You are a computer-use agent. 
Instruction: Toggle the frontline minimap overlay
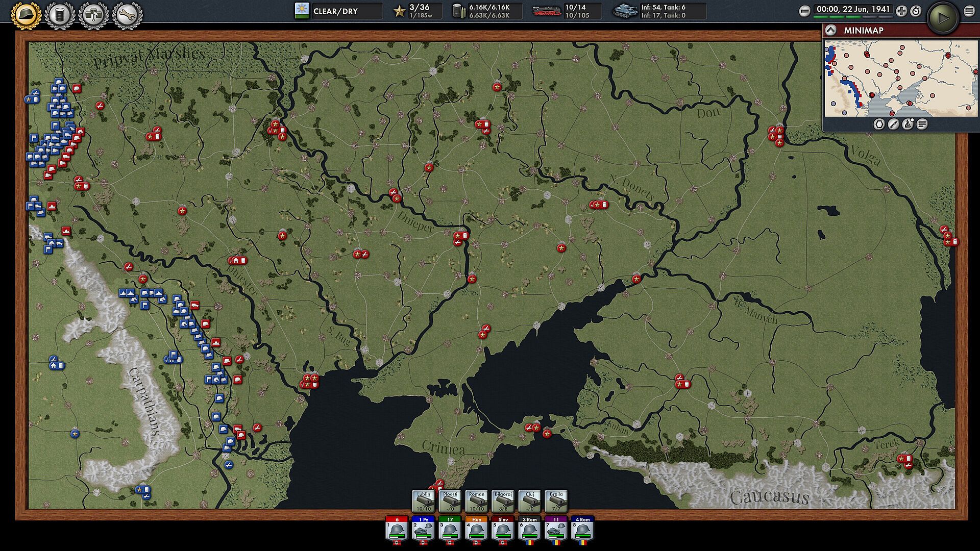(893, 124)
